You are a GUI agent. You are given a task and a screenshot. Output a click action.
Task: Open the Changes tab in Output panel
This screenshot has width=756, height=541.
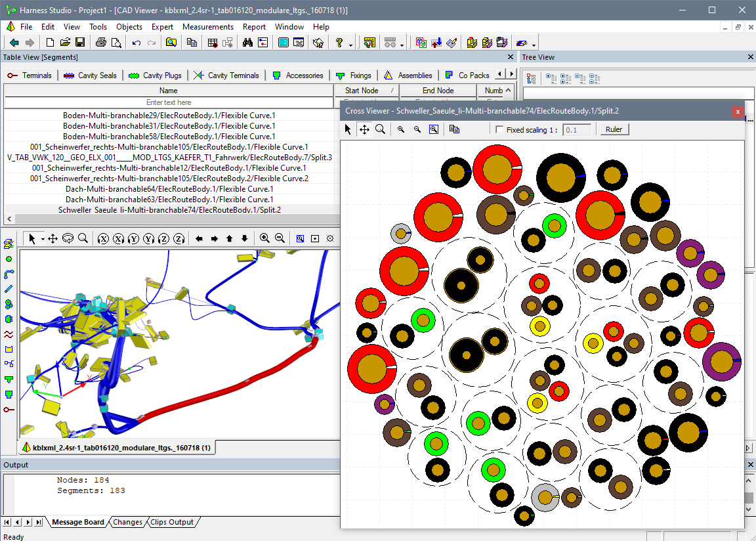click(127, 523)
